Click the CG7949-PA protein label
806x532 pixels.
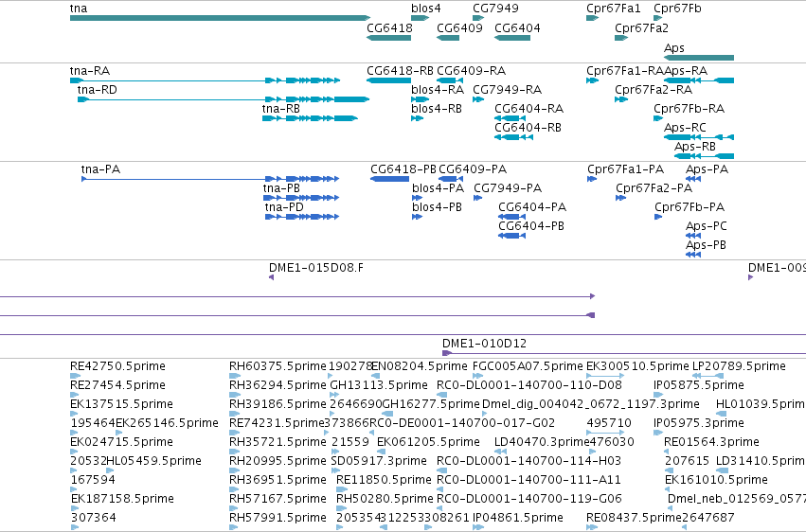point(508,188)
